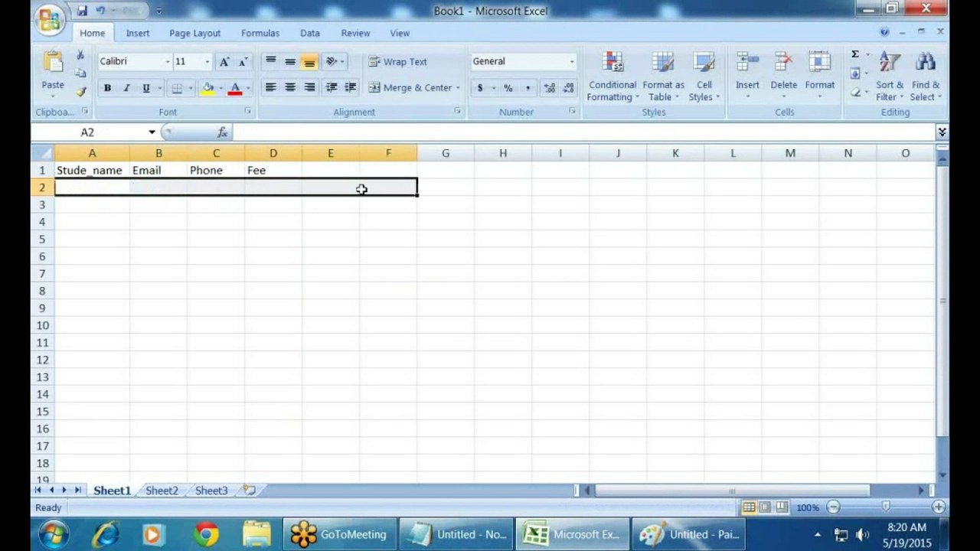Apply percent style
Image resolution: width=980 pixels, height=551 pixels.
pyautogui.click(x=508, y=88)
